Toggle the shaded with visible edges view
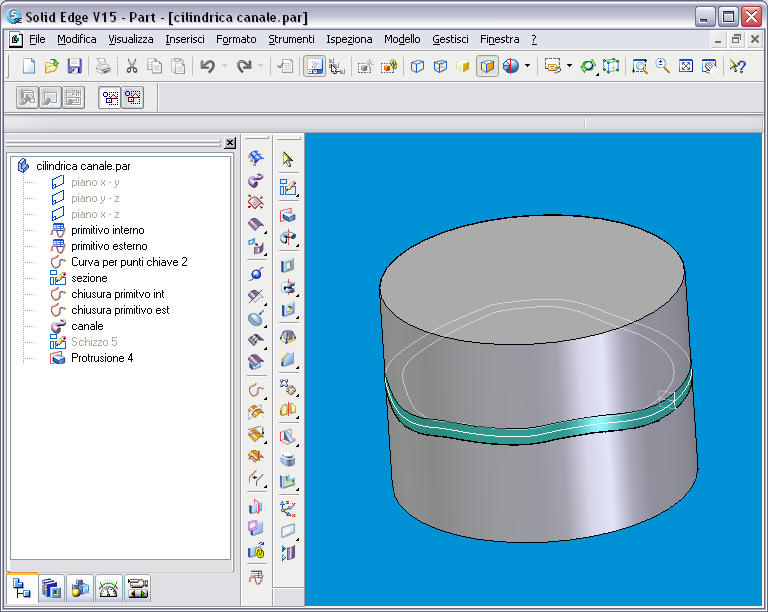 pos(487,66)
